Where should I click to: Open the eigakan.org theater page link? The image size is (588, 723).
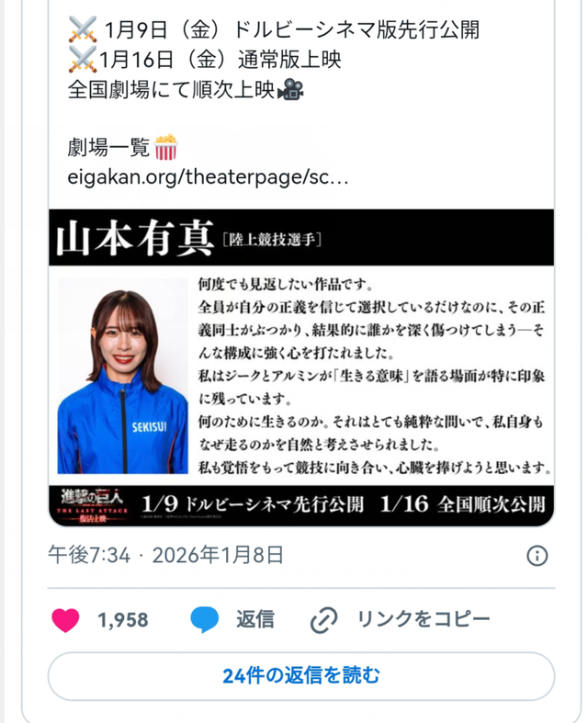point(208,176)
